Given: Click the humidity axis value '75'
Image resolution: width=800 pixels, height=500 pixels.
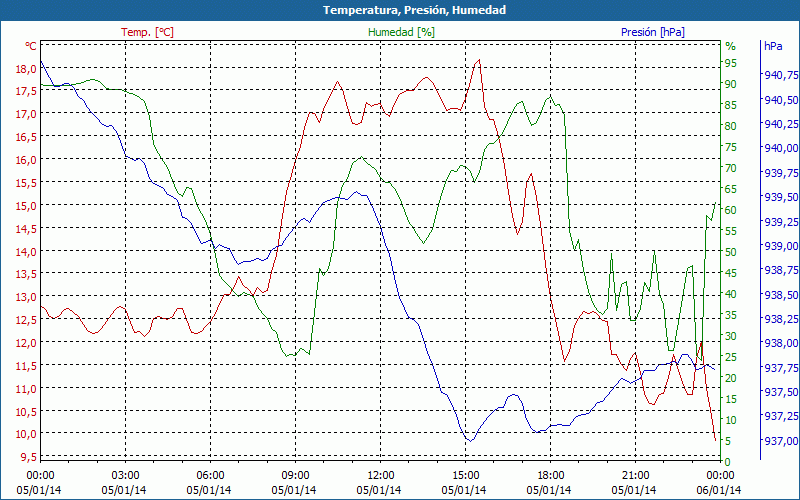Looking at the screenshot, I should (x=731, y=147).
